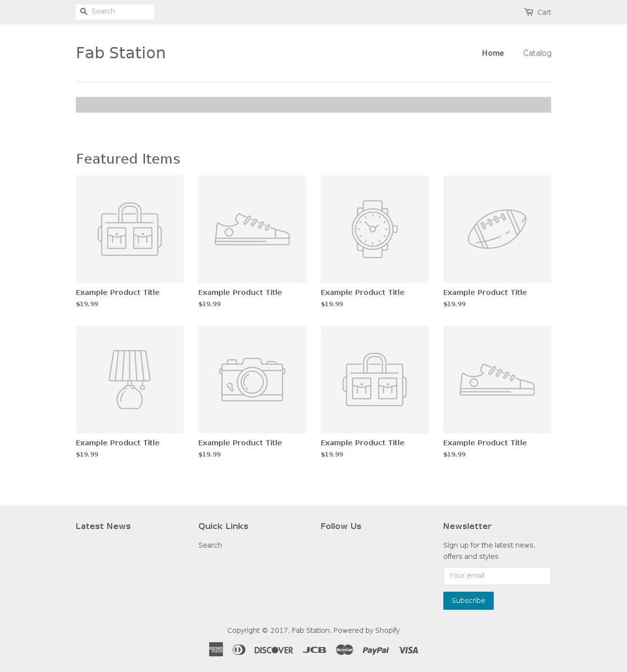Screen dimensions: 627x672
Task: Click the JCB payment icon
Action: 315,650
